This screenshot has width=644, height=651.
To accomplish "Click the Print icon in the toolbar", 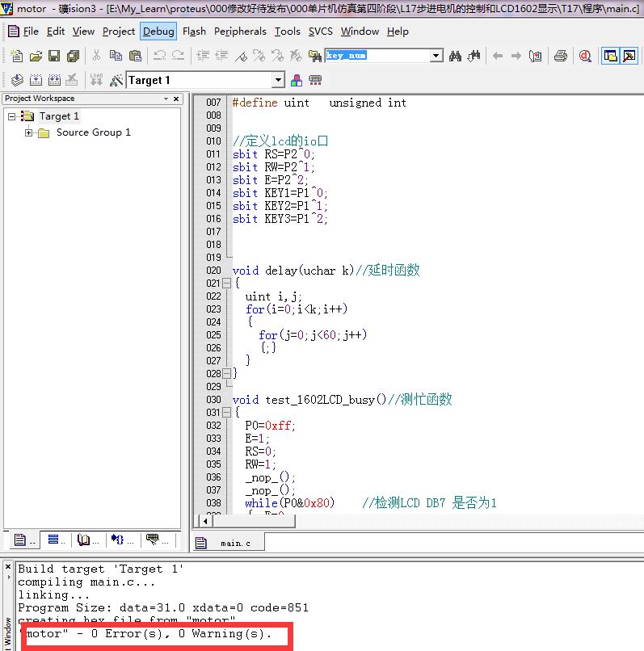I will click(x=560, y=56).
